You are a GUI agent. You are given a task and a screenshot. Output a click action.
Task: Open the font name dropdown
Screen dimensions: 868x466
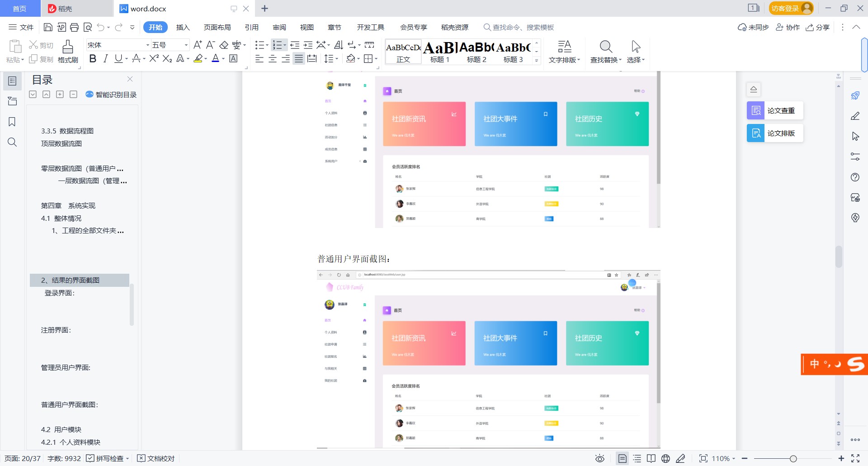click(147, 45)
